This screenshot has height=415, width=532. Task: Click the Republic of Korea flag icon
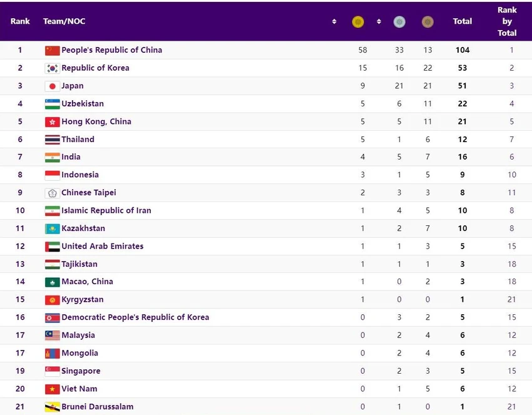click(x=52, y=69)
